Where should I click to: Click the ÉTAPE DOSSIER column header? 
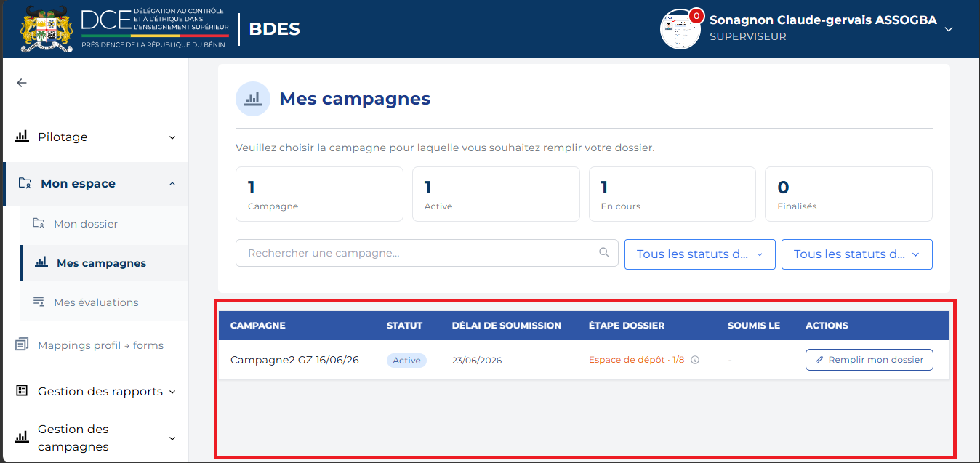627,326
